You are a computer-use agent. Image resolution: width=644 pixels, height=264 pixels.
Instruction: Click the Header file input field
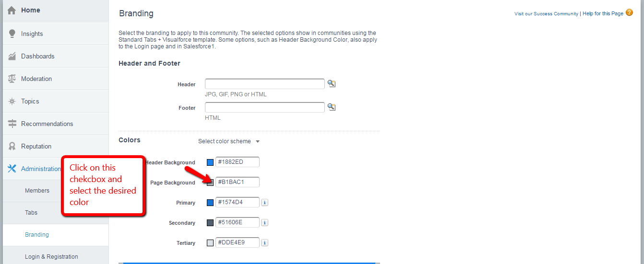click(x=265, y=84)
